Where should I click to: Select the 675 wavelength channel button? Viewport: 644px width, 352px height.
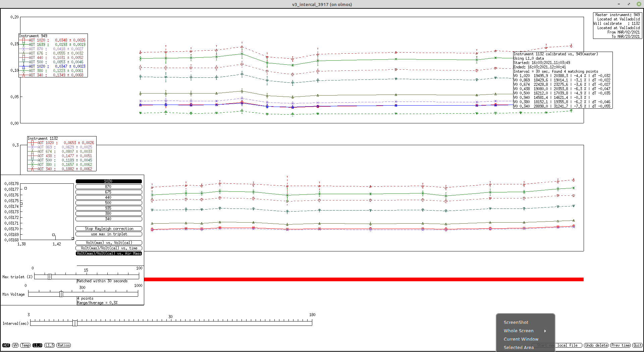[109, 192]
